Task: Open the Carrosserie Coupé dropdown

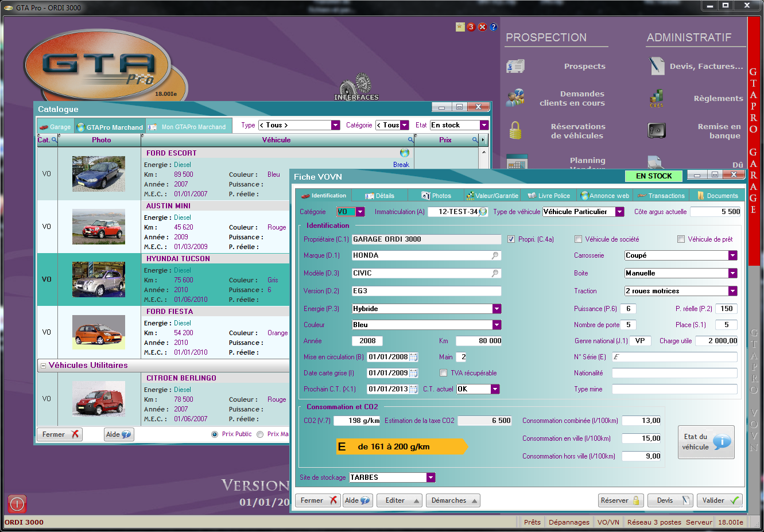Action: coord(733,255)
